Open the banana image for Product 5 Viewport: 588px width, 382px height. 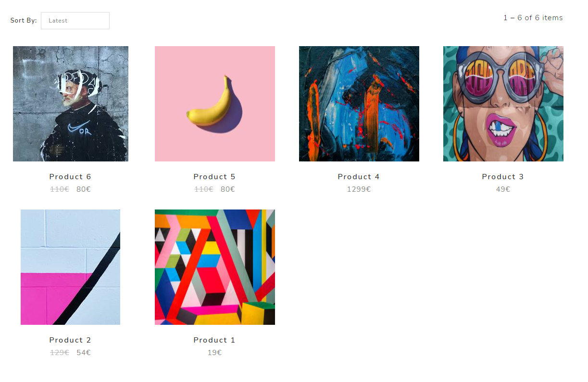215,104
